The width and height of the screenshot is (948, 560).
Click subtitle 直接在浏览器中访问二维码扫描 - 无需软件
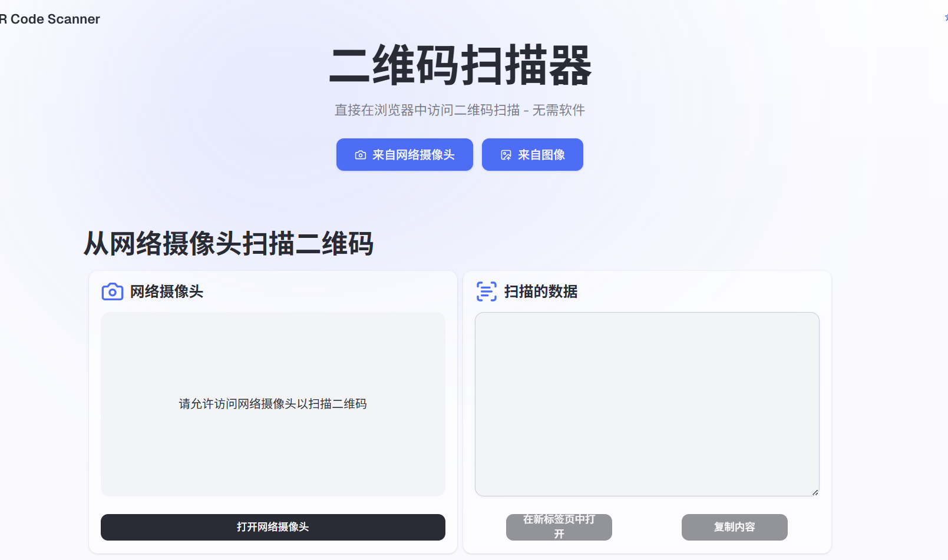click(x=460, y=110)
